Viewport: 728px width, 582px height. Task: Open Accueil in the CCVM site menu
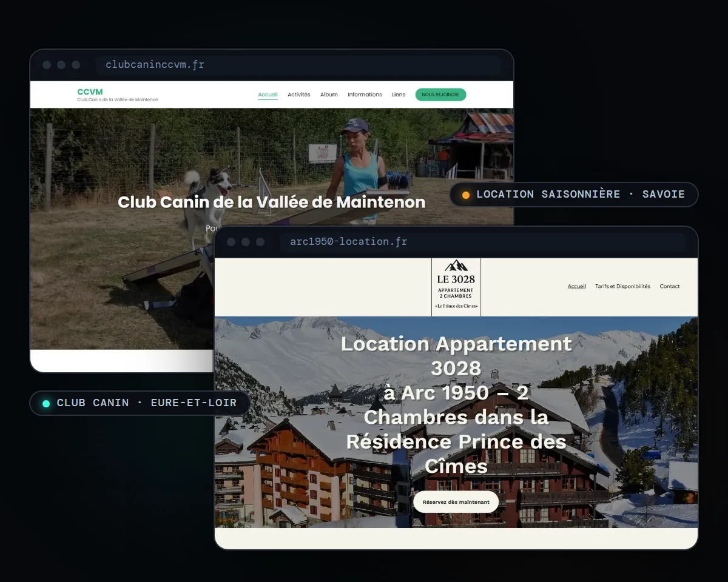(x=268, y=95)
